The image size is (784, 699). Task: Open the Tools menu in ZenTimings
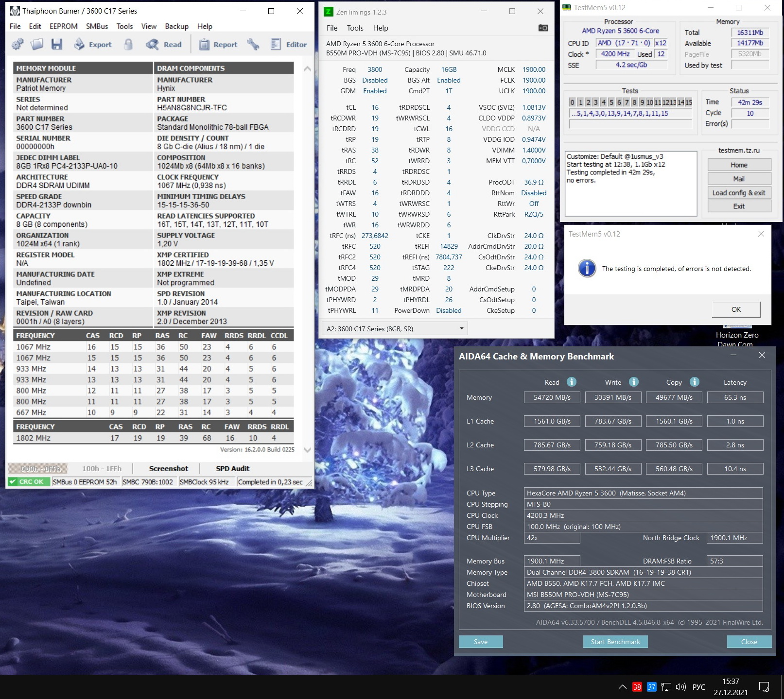[x=355, y=28]
